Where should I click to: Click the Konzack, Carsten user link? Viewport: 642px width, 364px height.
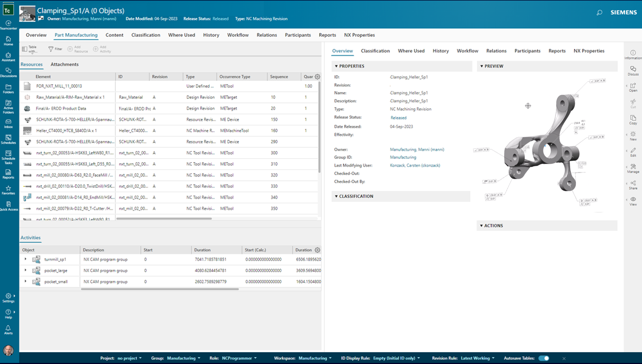(415, 165)
